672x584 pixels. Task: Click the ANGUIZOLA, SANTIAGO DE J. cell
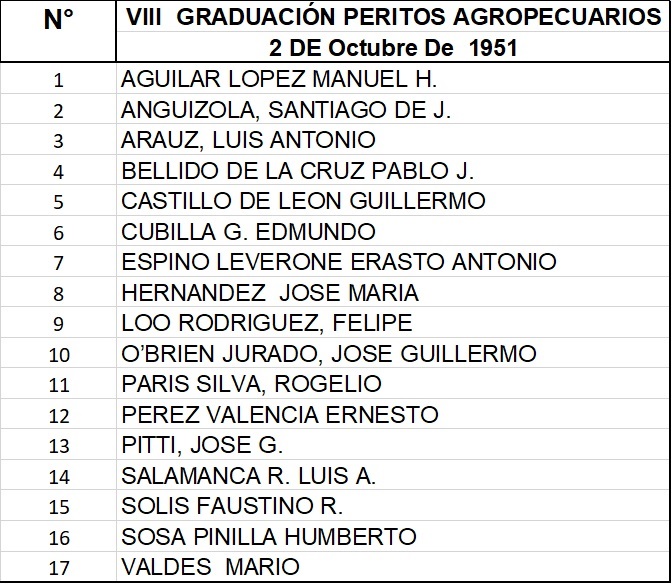[393, 109]
